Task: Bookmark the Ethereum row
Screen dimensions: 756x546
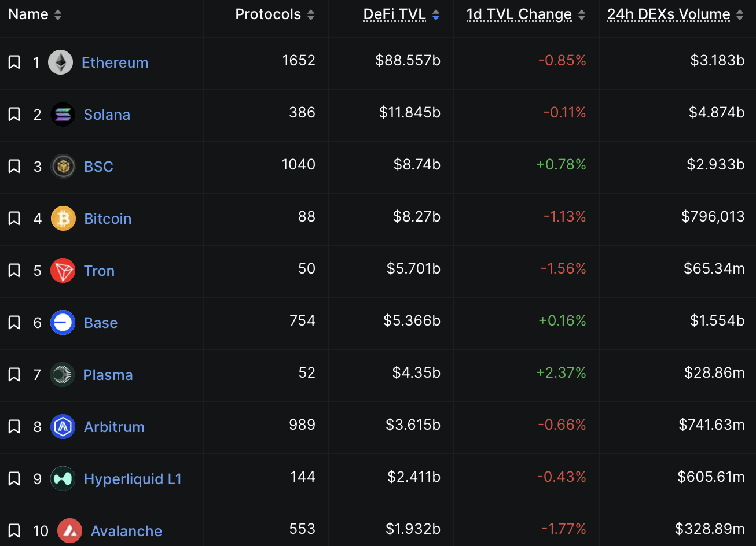Action: 14,62
